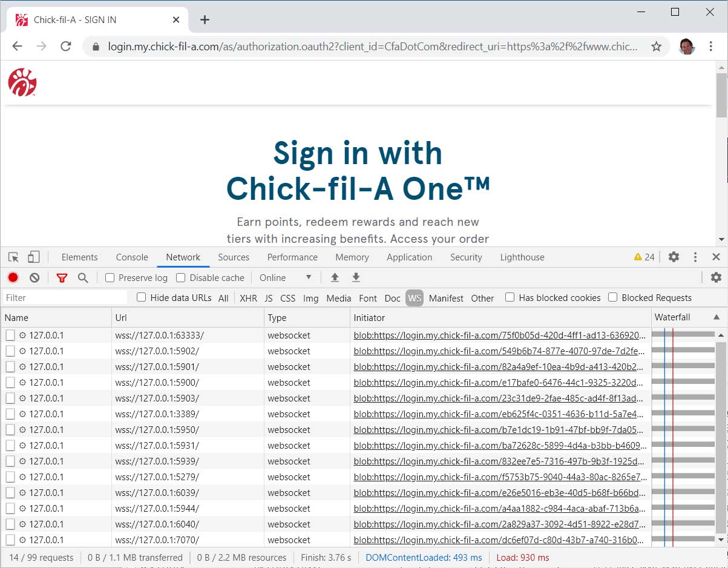Stop recording network log
This screenshot has height=568, width=728.
click(x=13, y=278)
